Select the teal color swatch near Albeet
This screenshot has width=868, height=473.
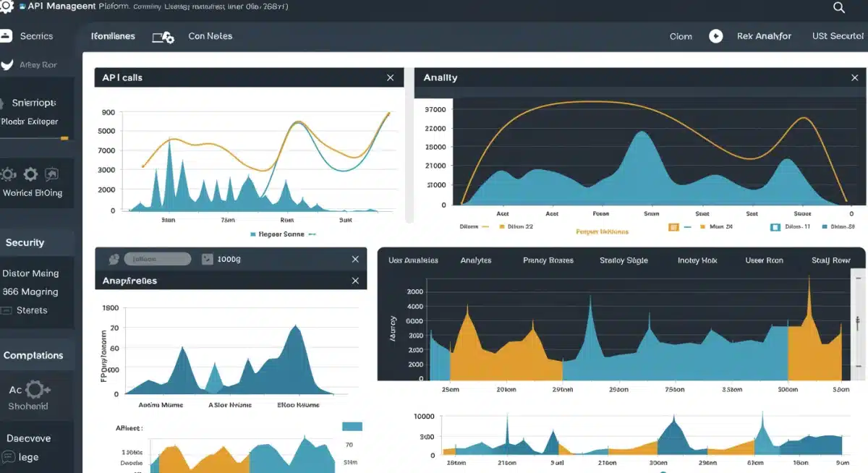click(352, 427)
